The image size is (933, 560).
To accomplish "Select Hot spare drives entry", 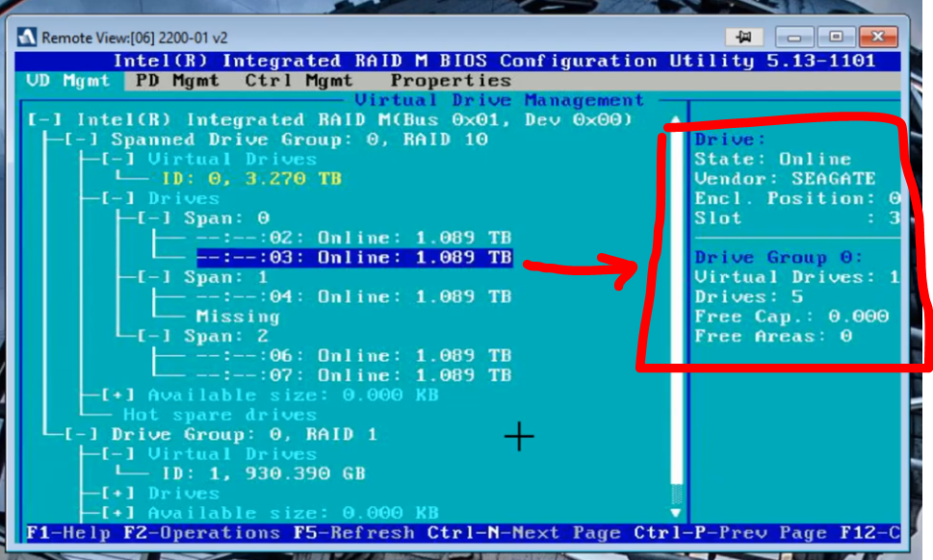I will tap(220, 415).
